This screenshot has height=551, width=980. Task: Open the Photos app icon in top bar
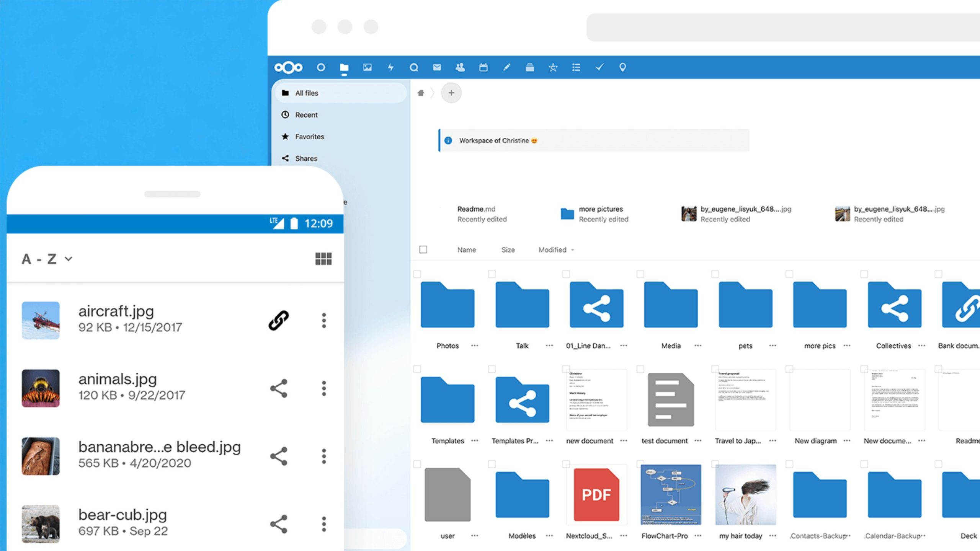(x=367, y=67)
